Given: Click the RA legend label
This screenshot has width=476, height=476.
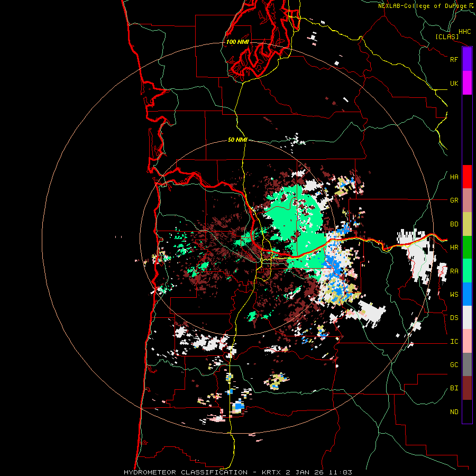Looking at the screenshot, I should tap(454, 271).
